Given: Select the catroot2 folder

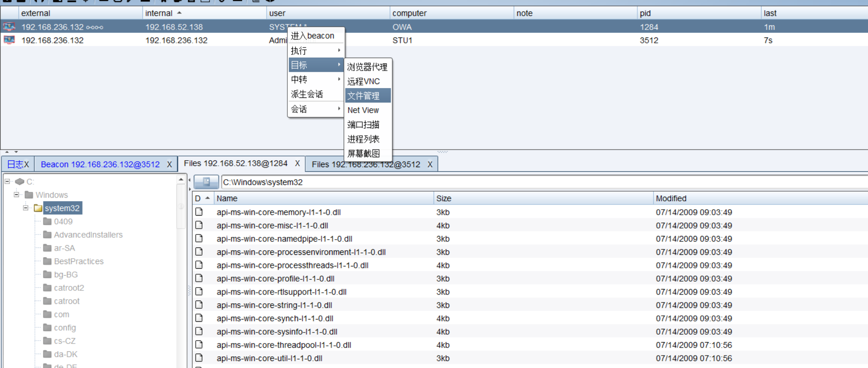Looking at the screenshot, I should click(x=69, y=288).
